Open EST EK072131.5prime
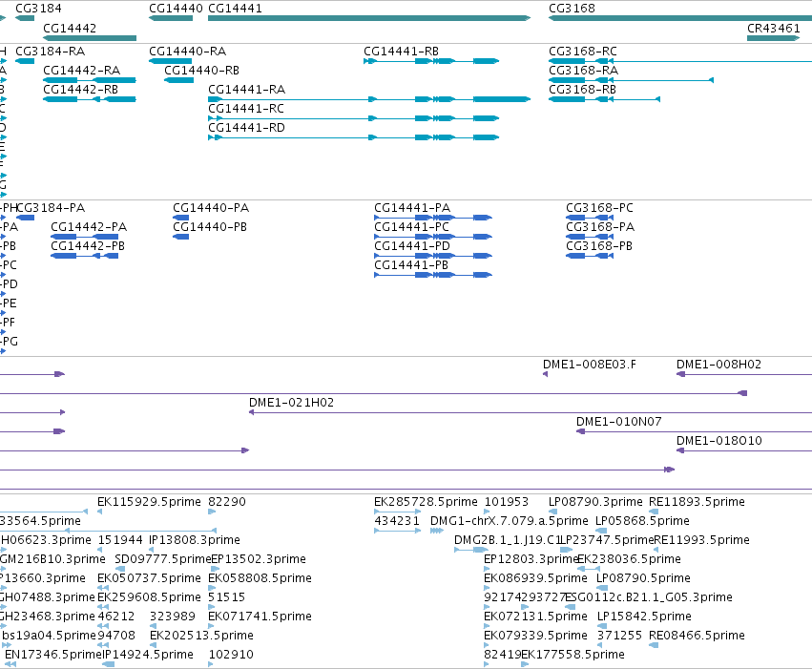 [x=535, y=617]
